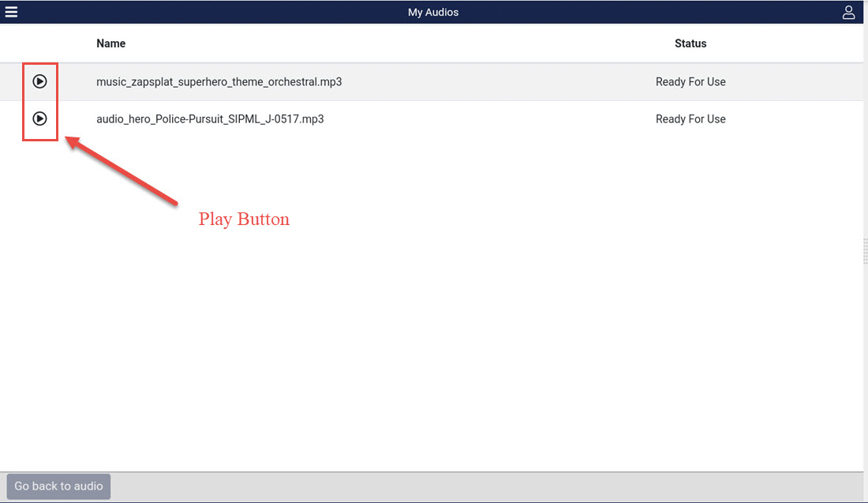Open the user profile icon
The width and height of the screenshot is (868, 503).
(x=848, y=12)
